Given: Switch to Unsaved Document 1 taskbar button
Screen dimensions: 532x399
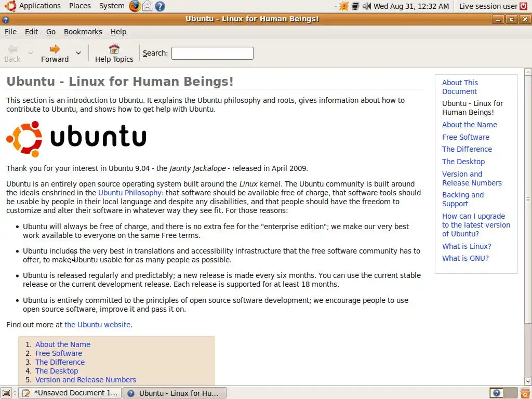Looking at the screenshot, I should [x=70, y=393].
